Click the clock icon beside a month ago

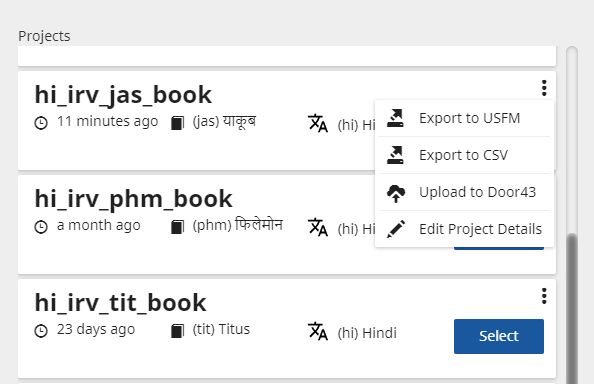(41, 227)
